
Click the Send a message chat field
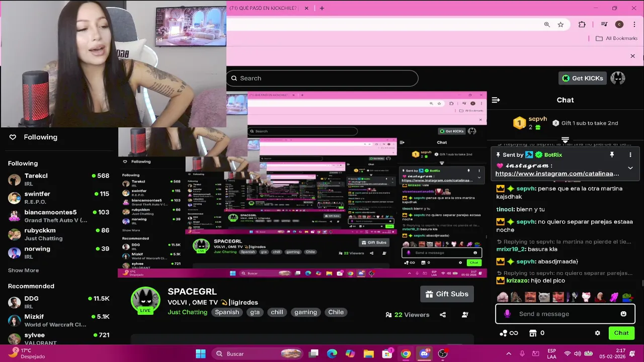(x=565, y=314)
